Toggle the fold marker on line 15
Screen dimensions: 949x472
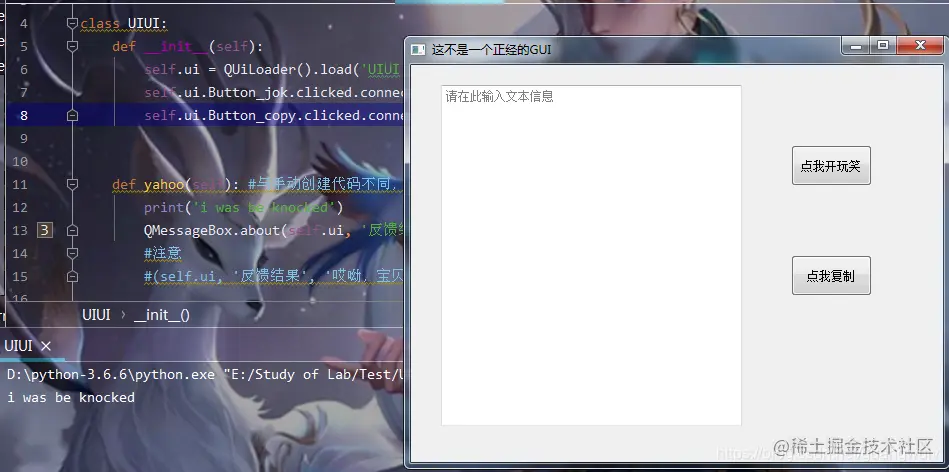click(72, 276)
